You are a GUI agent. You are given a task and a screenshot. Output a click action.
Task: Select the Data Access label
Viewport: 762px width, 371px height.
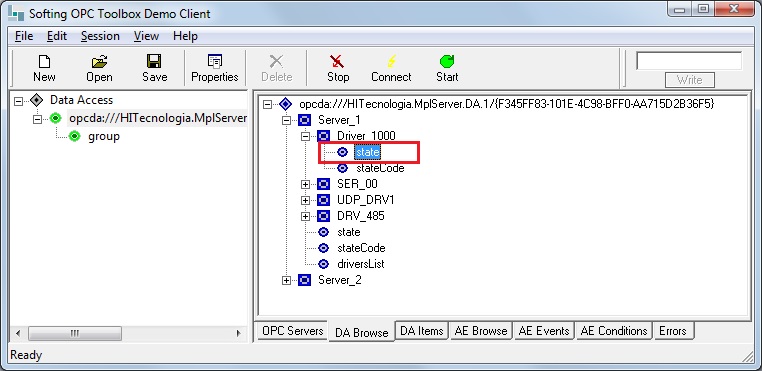coord(81,100)
